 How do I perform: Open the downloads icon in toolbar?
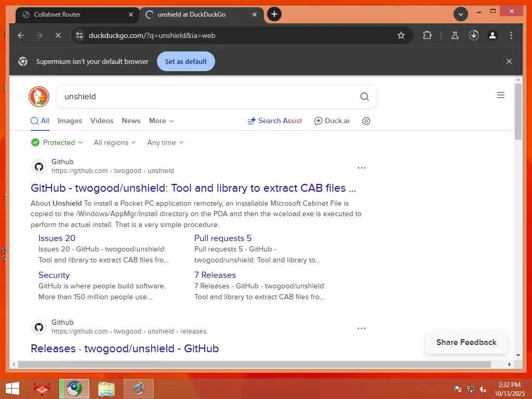[x=474, y=35]
